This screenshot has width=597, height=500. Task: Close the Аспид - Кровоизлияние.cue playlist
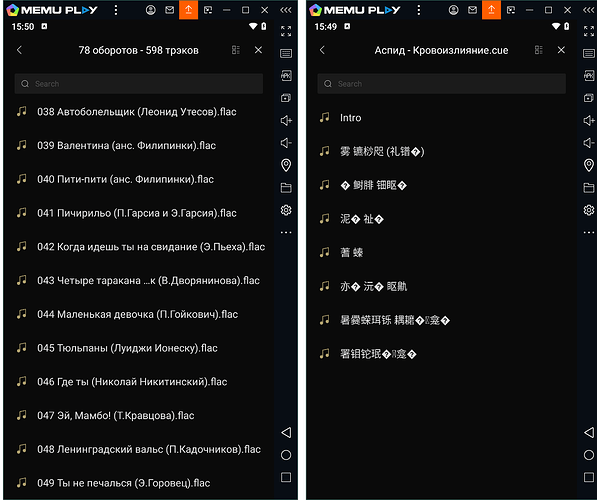coord(561,50)
